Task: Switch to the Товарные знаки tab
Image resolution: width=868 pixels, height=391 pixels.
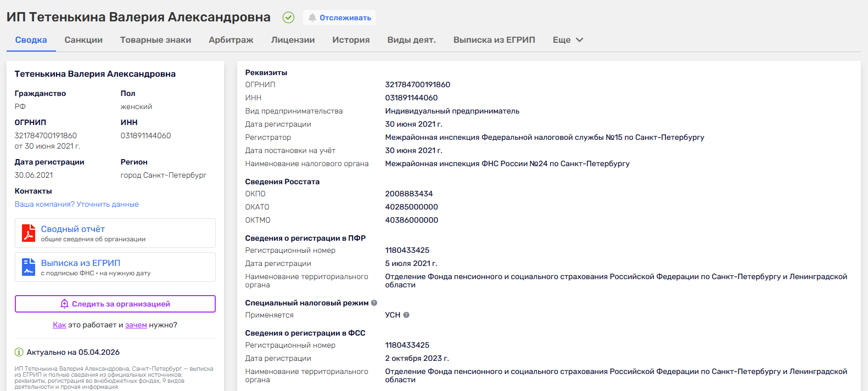Action: (156, 40)
